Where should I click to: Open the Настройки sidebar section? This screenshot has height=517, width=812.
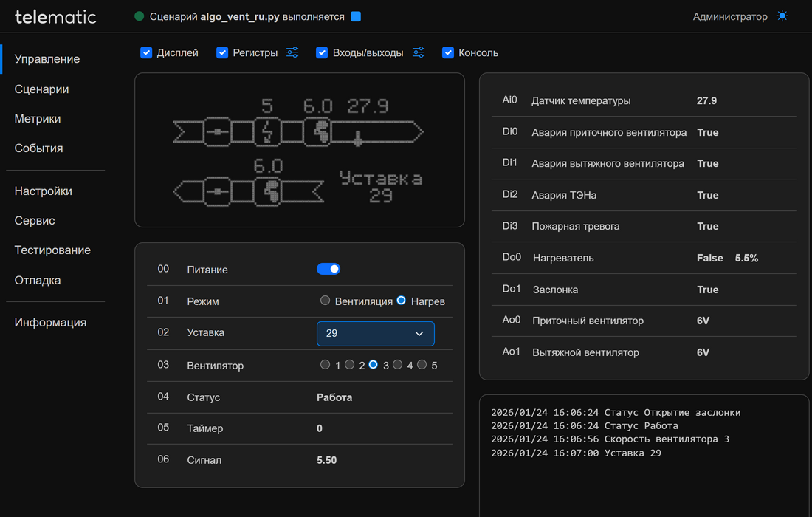(44, 191)
